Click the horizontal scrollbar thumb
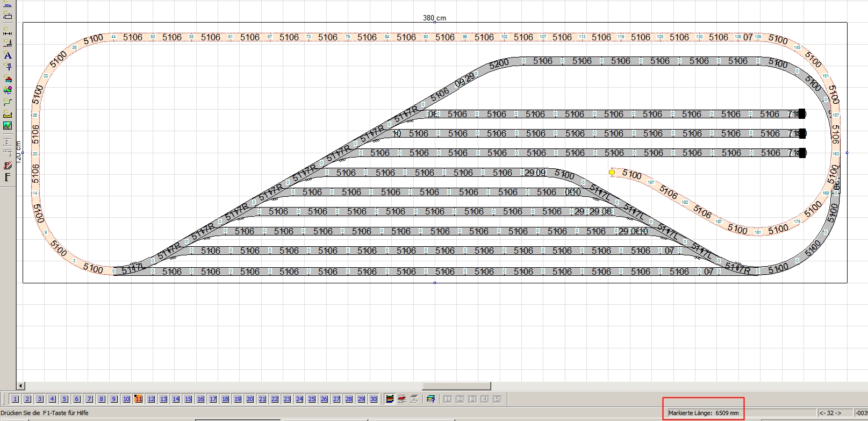The image size is (868, 421). tap(456, 386)
